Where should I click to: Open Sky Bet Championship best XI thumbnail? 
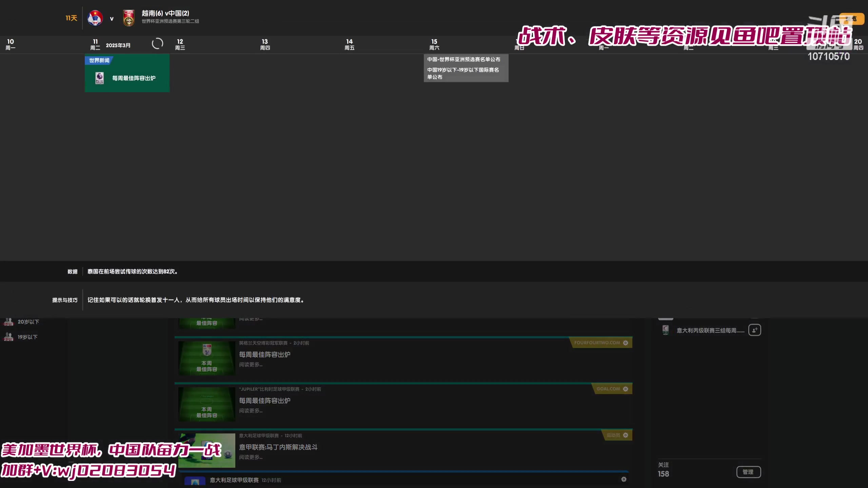207,358
